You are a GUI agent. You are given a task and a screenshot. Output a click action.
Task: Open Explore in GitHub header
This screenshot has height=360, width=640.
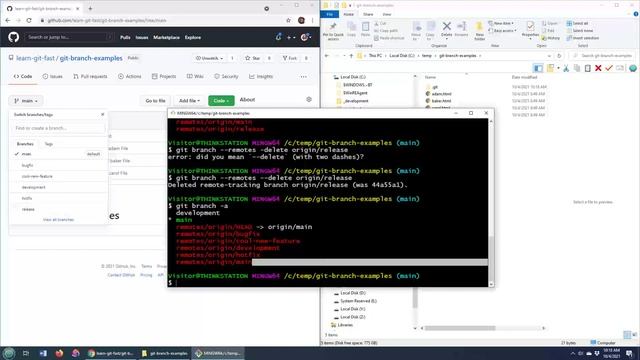point(193,37)
